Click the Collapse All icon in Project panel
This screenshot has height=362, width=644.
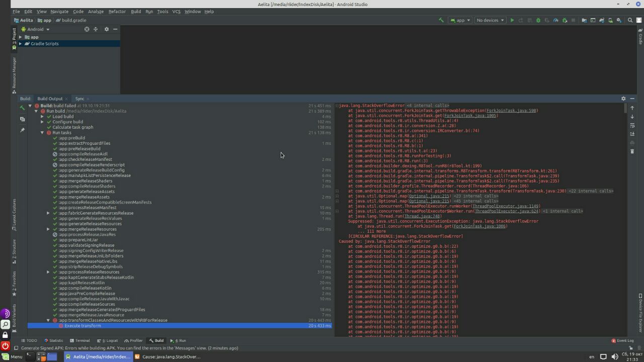click(x=96, y=29)
